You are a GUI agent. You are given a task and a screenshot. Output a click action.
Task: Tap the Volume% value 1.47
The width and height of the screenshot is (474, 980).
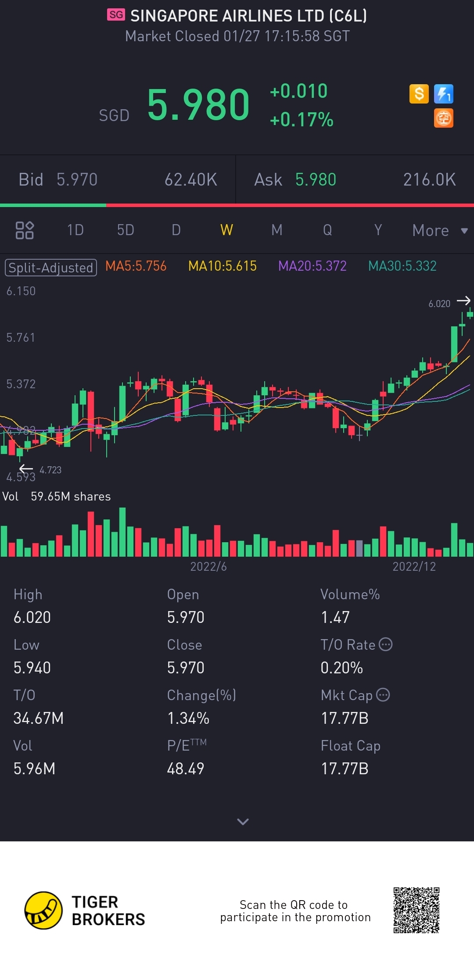[x=335, y=617]
